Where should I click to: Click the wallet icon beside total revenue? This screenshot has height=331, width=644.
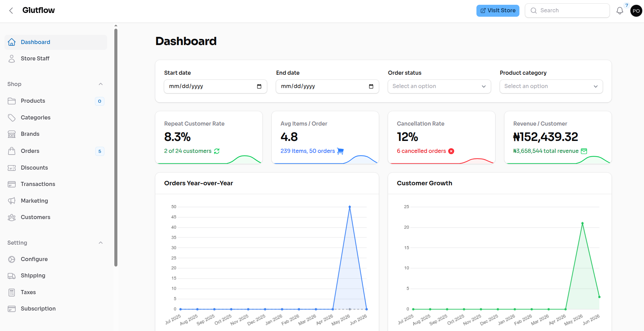point(584,151)
